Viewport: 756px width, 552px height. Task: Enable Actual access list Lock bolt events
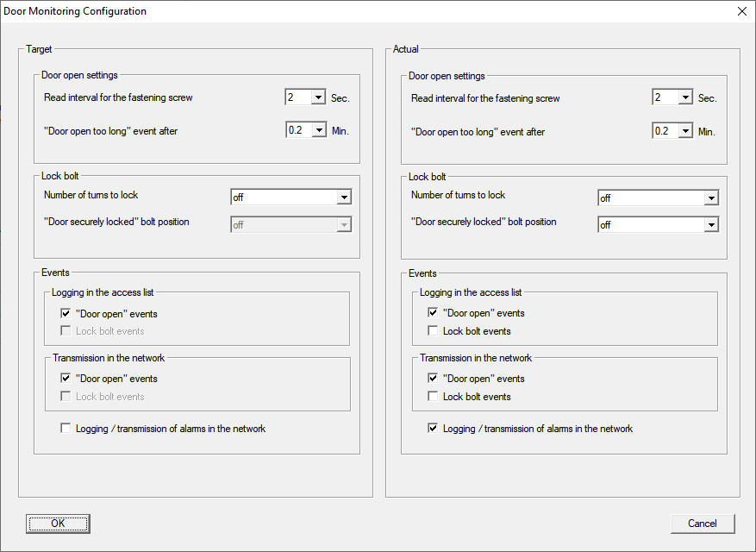point(434,331)
